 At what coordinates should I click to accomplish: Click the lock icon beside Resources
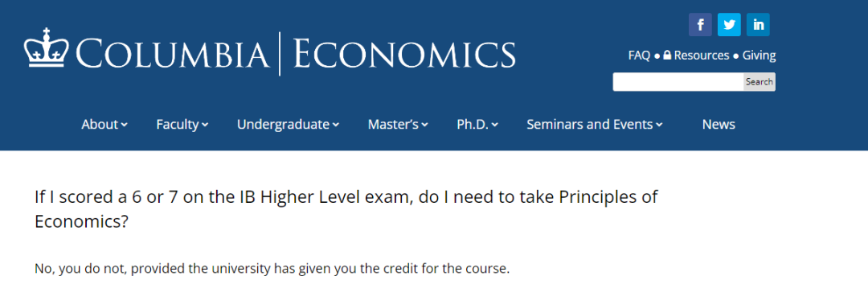pyautogui.click(x=667, y=56)
